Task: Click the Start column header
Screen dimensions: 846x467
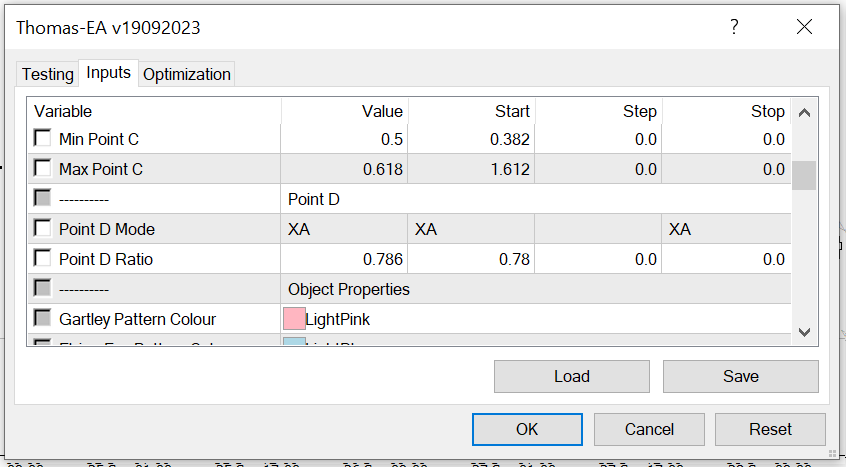Action: (472, 111)
